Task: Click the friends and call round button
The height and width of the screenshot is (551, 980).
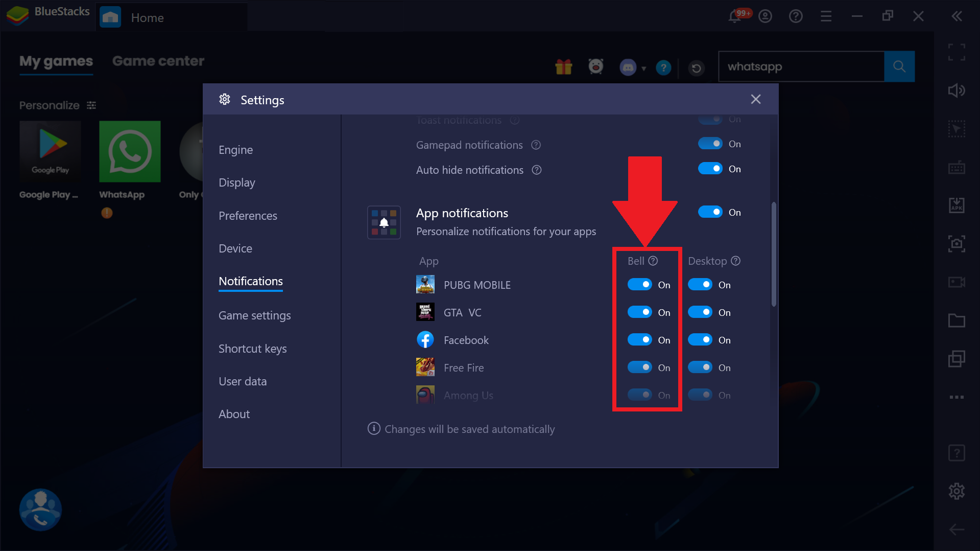Action: 41,510
